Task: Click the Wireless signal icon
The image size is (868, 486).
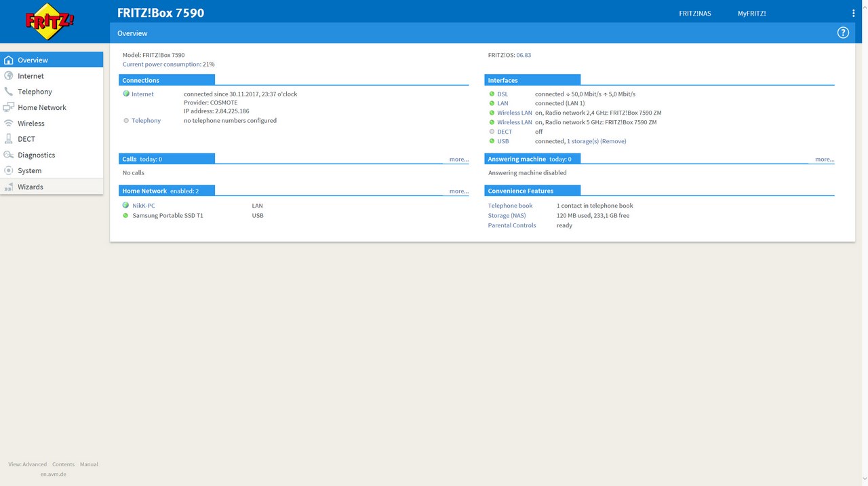Action: click(x=9, y=124)
